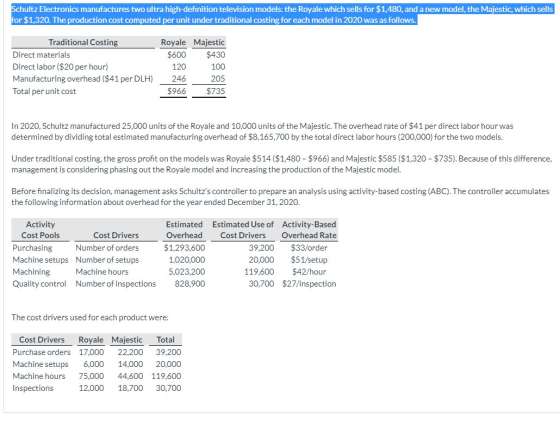This screenshot has height=423, width=560.
Task: Click the Activity Cost Pools column header
Action: click(40, 230)
